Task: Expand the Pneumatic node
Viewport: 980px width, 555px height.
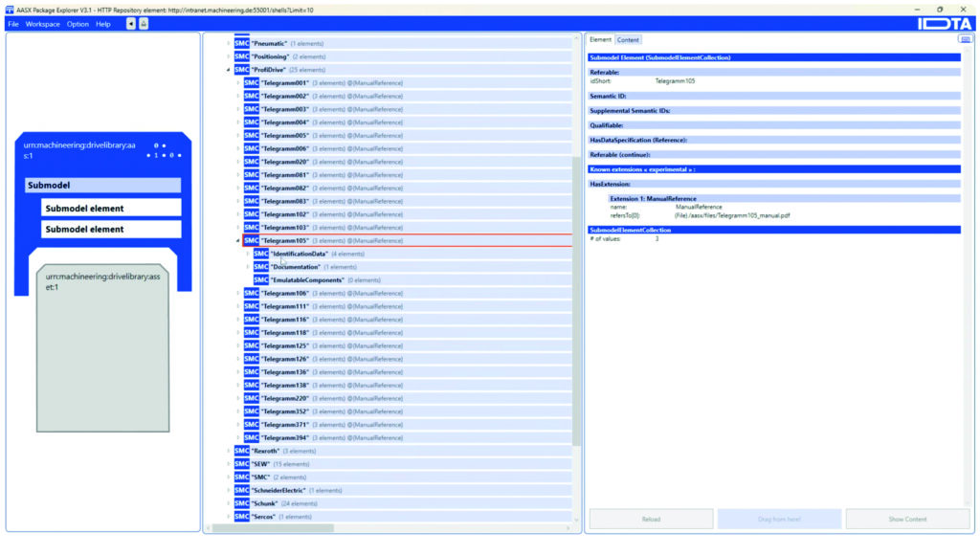Action: (x=228, y=43)
